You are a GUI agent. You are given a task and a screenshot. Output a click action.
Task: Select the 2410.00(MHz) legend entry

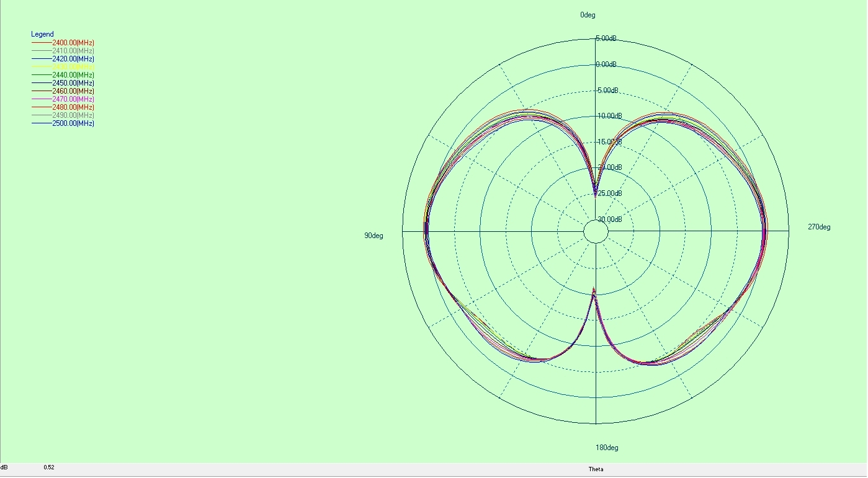click(73, 51)
